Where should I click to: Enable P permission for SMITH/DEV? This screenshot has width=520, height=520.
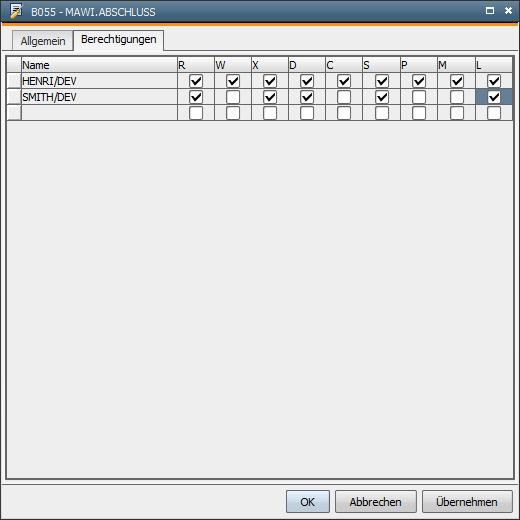click(x=419, y=97)
